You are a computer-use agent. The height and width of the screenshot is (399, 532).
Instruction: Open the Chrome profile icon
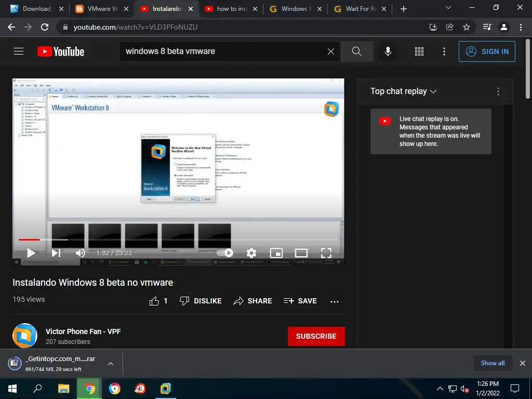[x=504, y=27]
